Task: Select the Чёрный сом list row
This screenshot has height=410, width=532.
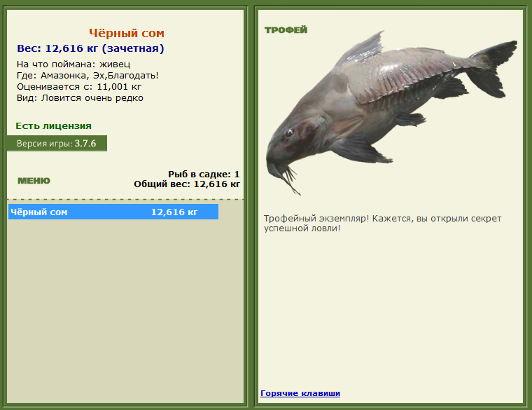Action: pos(113,212)
